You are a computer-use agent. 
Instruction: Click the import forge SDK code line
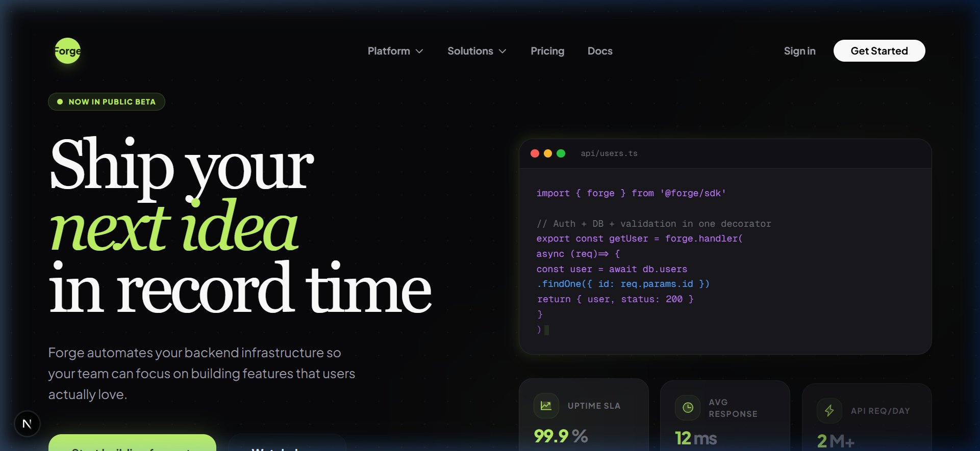tap(631, 193)
